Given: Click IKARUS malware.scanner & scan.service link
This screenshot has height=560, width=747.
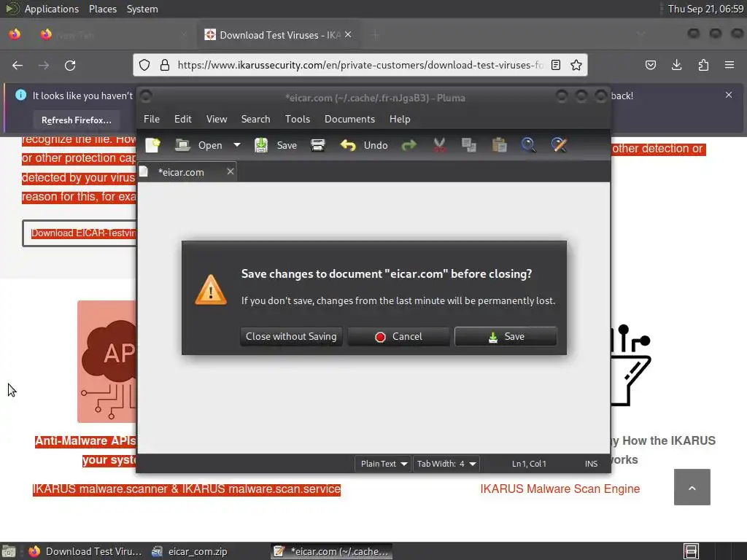Looking at the screenshot, I should click(x=187, y=489).
